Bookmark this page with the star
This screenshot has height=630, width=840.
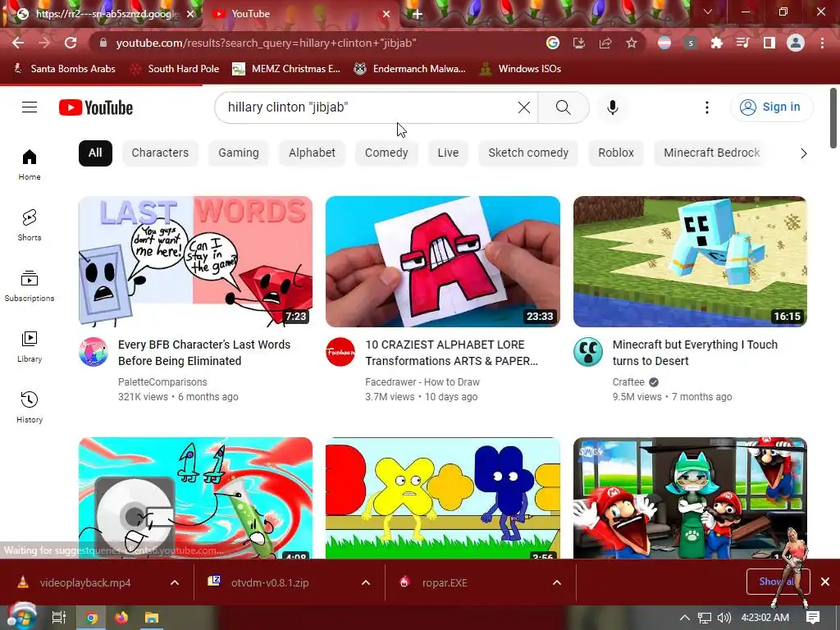pyautogui.click(x=632, y=43)
